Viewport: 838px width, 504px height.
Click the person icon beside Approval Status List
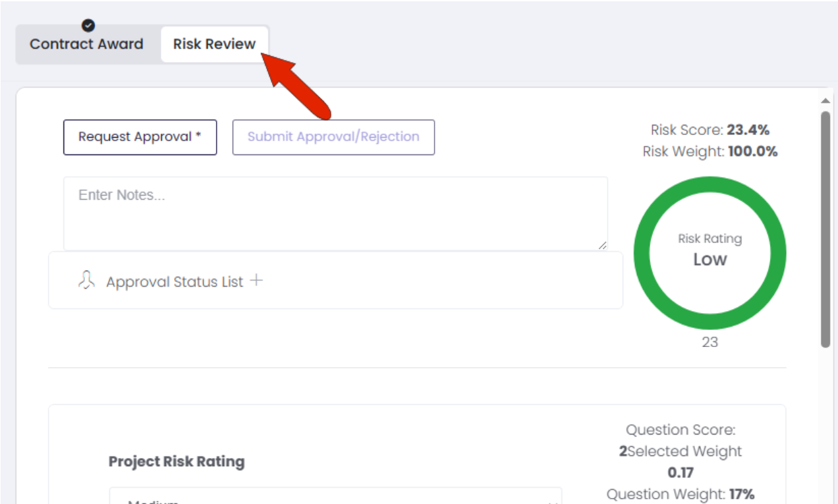[86, 281]
